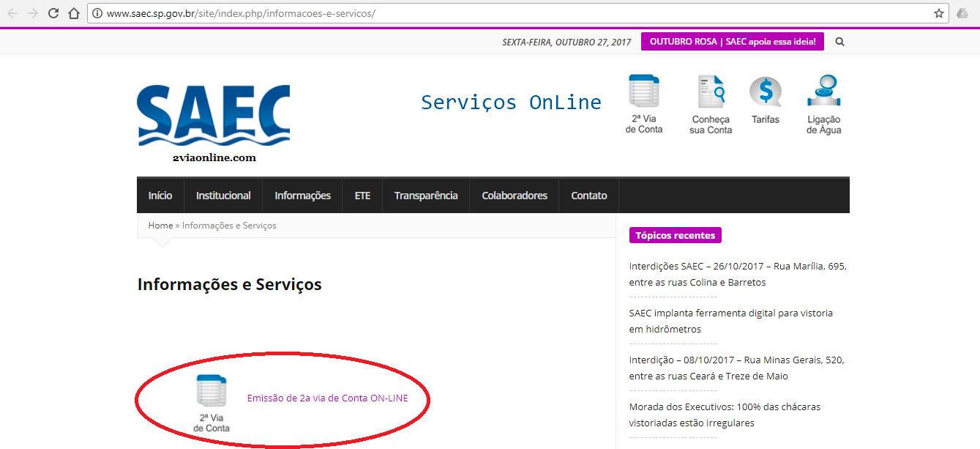Click the OUTUBRO ROSA banner button
The width and height of the screenshot is (980, 449).
[x=732, y=42]
